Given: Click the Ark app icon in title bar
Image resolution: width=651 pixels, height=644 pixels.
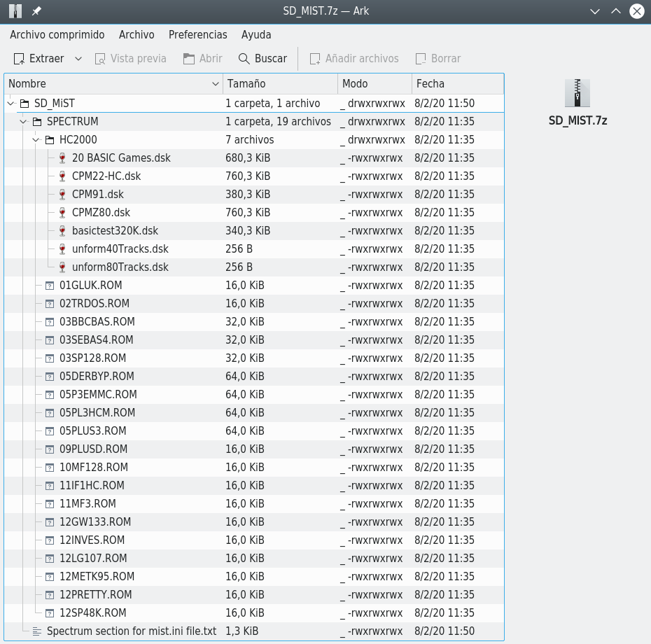Looking at the screenshot, I should click(15, 11).
